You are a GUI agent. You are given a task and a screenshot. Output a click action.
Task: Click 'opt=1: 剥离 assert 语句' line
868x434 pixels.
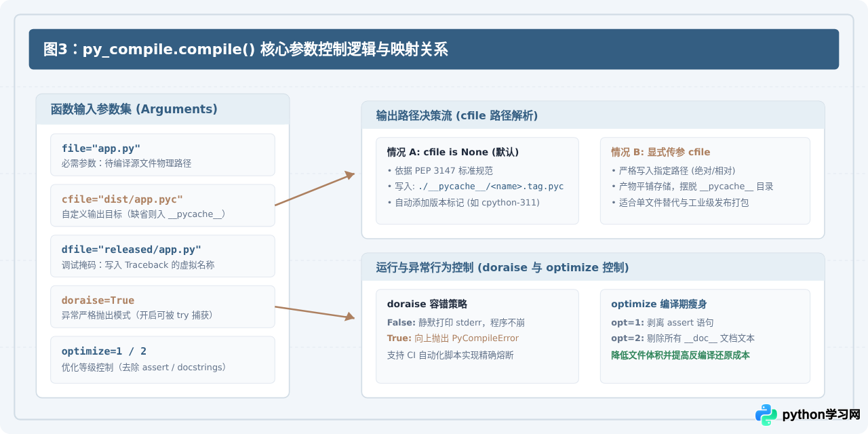[x=662, y=323]
